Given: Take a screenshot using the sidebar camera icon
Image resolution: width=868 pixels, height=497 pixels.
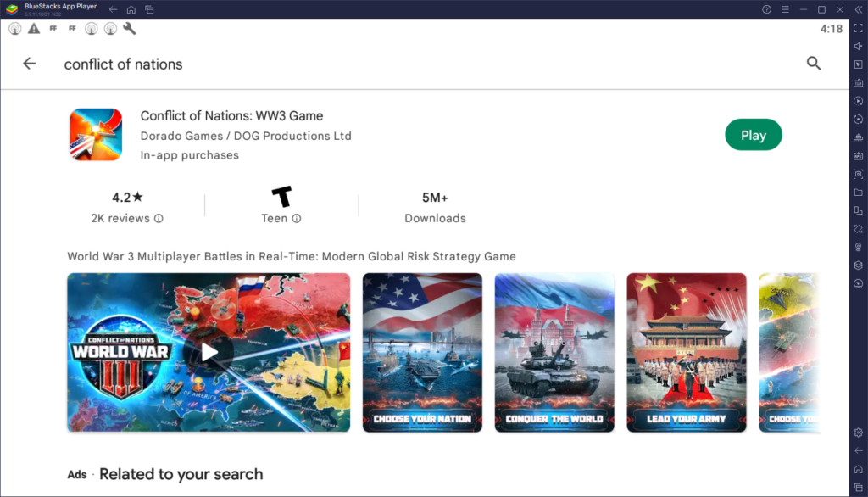Looking at the screenshot, I should pyautogui.click(x=859, y=175).
